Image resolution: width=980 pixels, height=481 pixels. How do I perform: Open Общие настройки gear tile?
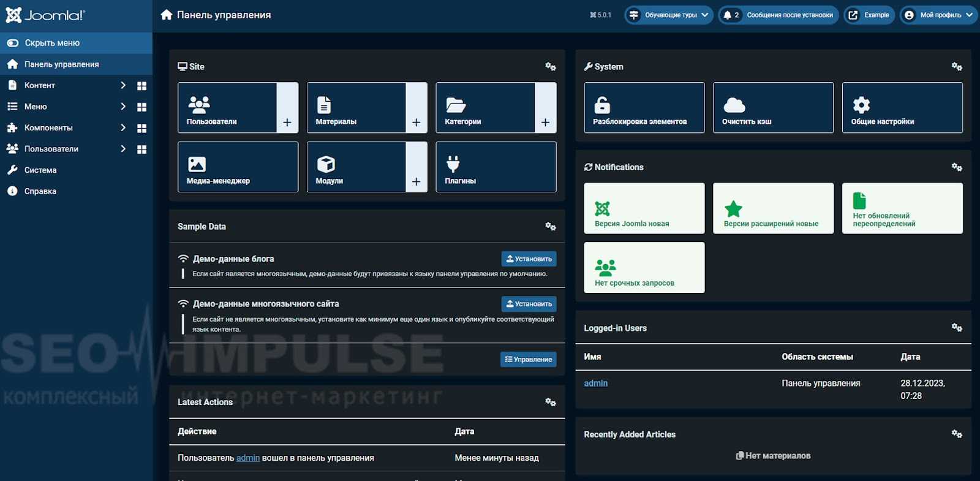pyautogui.click(x=902, y=108)
